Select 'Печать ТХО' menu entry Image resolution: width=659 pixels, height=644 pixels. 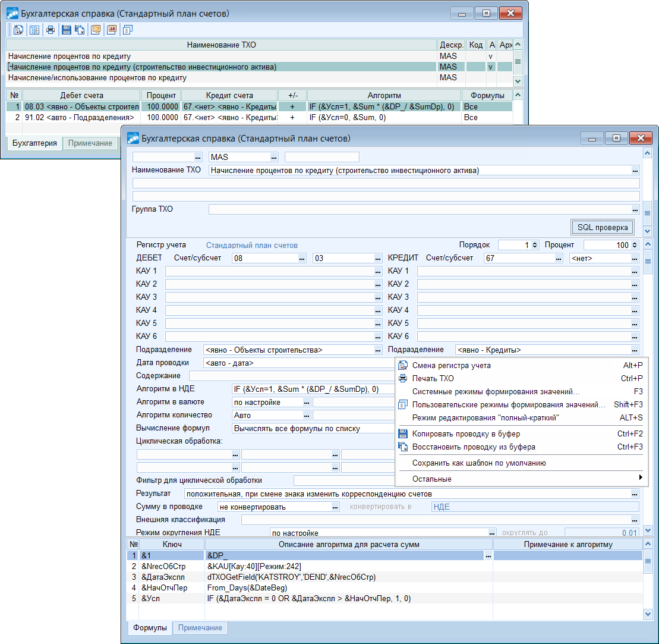point(521,379)
